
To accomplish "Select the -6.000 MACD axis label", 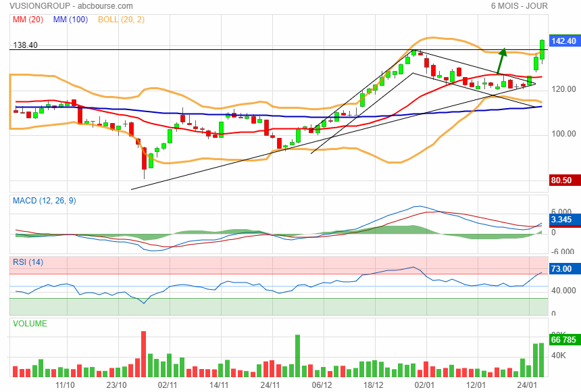I will click(563, 251).
